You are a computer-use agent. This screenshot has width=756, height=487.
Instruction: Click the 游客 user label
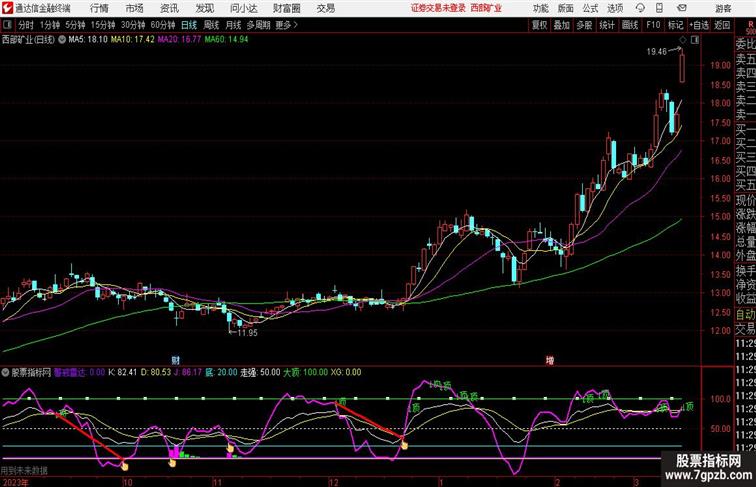click(x=723, y=8)
